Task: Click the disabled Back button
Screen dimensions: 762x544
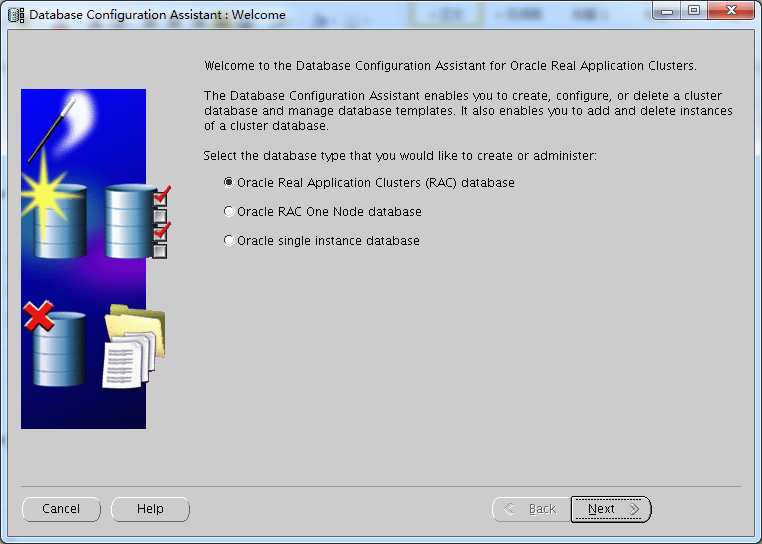Action: coord(531,509)
